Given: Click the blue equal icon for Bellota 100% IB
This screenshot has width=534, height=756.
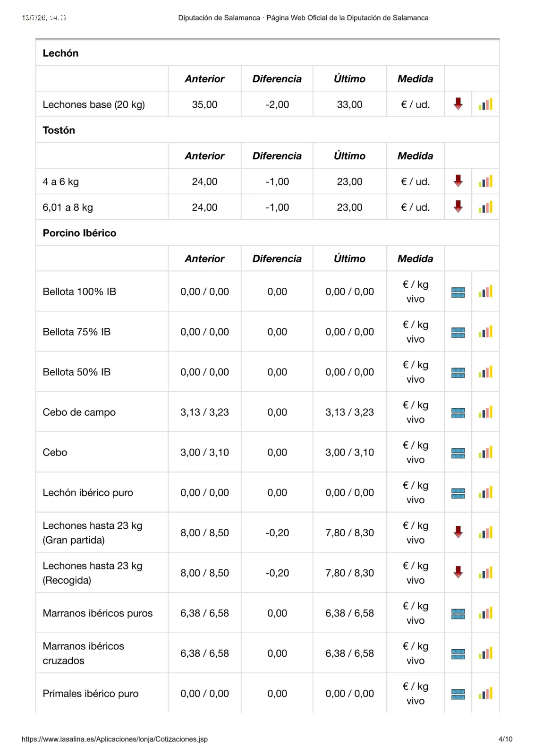Looking at the screenshot, I should pyautogui.click(x=458, y=292).
